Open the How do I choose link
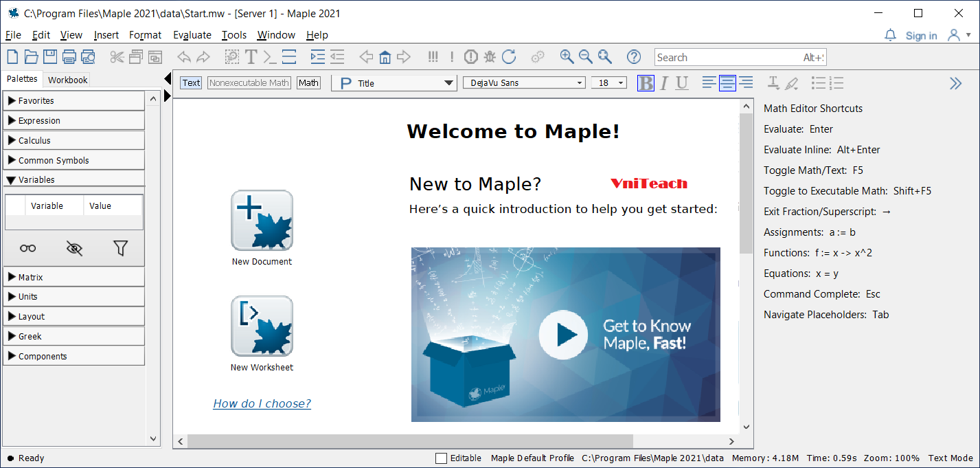 coord(262,403)
